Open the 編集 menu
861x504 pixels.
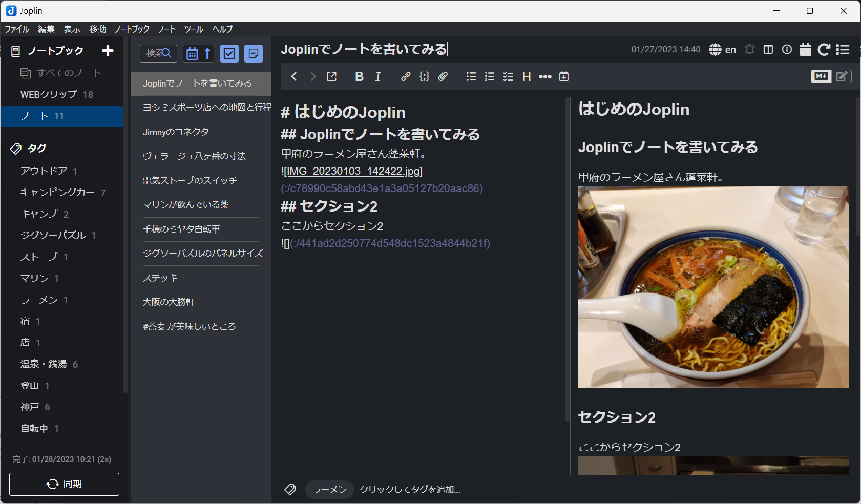coord(46,29)
